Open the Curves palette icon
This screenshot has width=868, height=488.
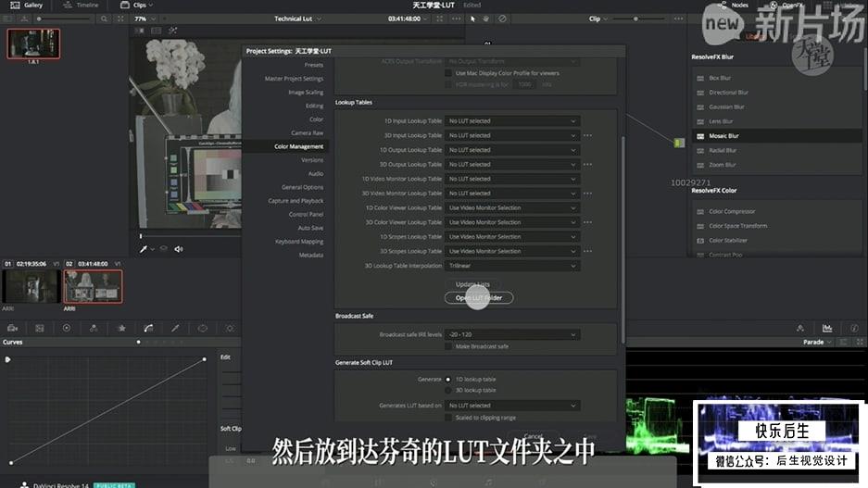[148, 328]
